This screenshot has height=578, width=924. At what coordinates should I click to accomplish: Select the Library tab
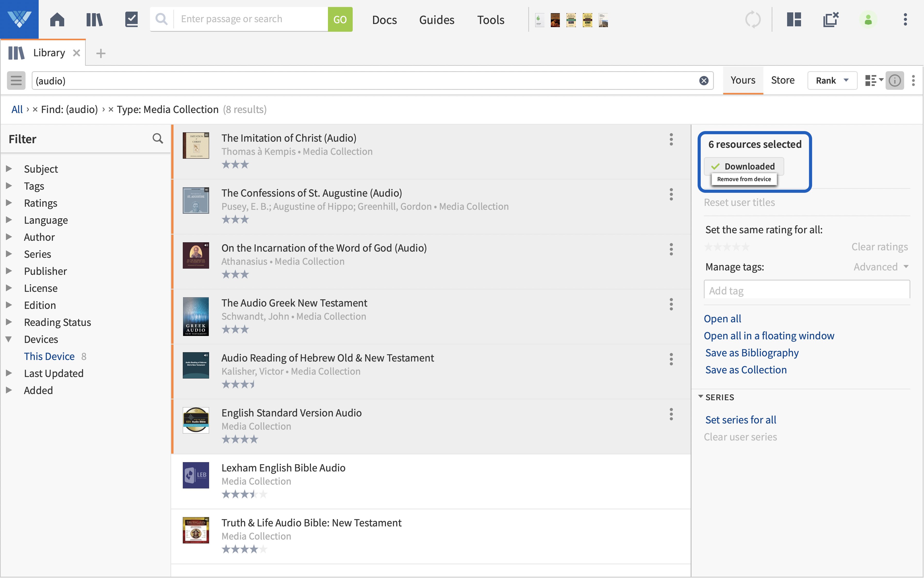43,53
